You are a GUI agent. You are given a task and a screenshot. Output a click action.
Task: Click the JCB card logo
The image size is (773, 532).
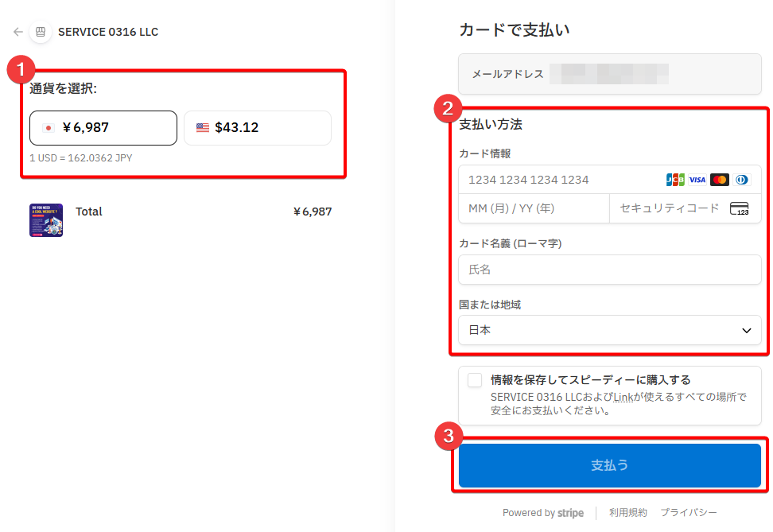coord(674,180)
